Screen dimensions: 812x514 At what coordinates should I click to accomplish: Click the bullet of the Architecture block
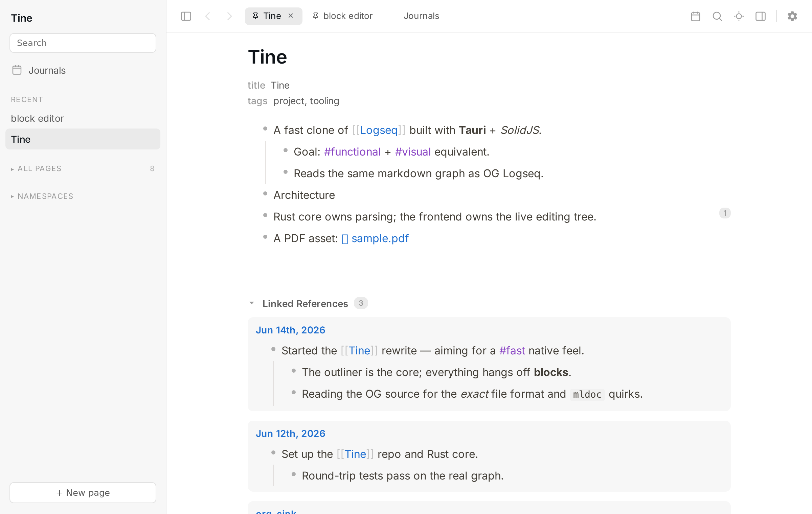click(x=265, y=194)
